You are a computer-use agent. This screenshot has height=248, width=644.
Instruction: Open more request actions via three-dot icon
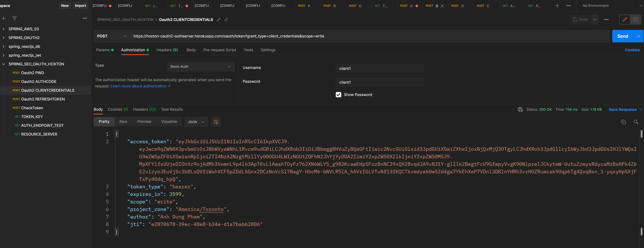606,20
